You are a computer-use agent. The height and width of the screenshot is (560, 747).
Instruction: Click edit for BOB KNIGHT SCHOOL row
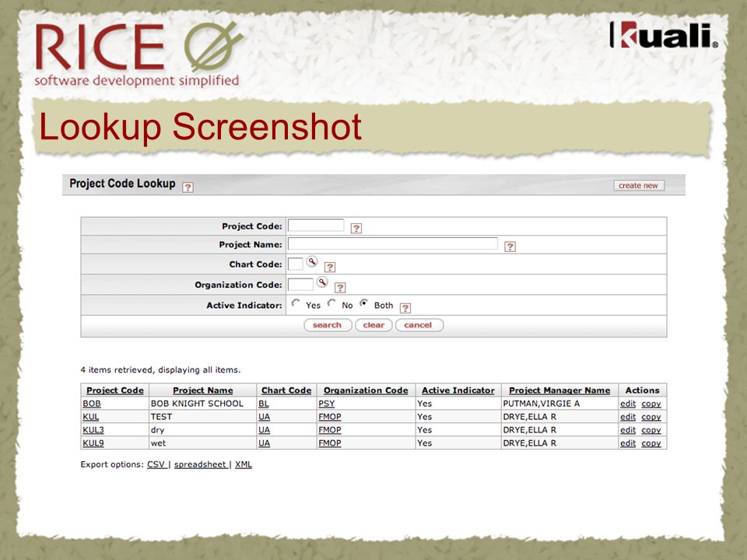[x=628, y=404]
